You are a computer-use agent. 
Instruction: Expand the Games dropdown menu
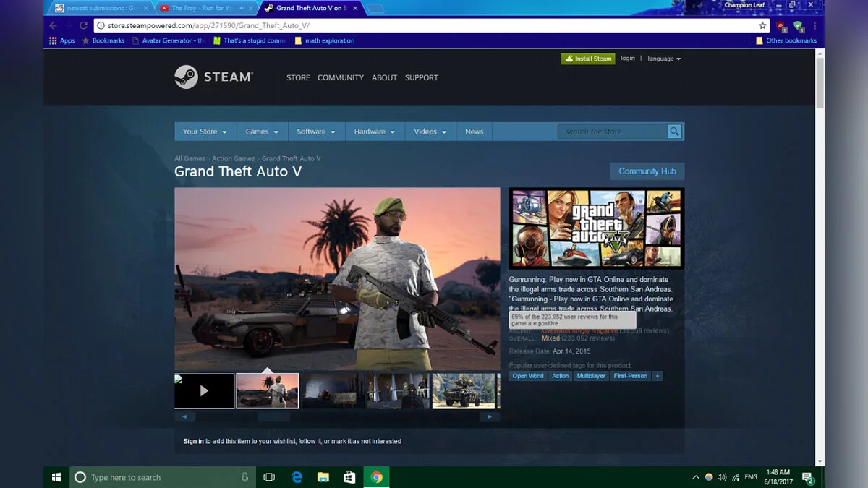(262, 132)
